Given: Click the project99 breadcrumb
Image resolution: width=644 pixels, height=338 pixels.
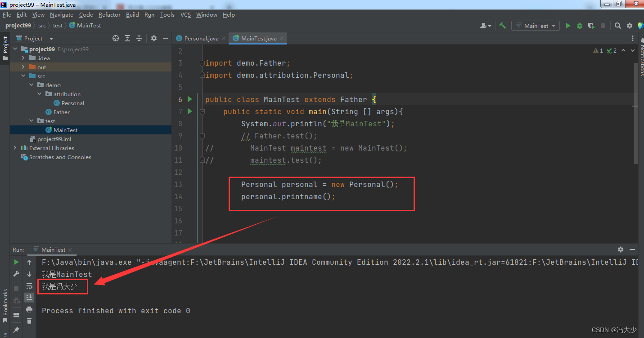Looking at the screenshot, I should point(18,26).
